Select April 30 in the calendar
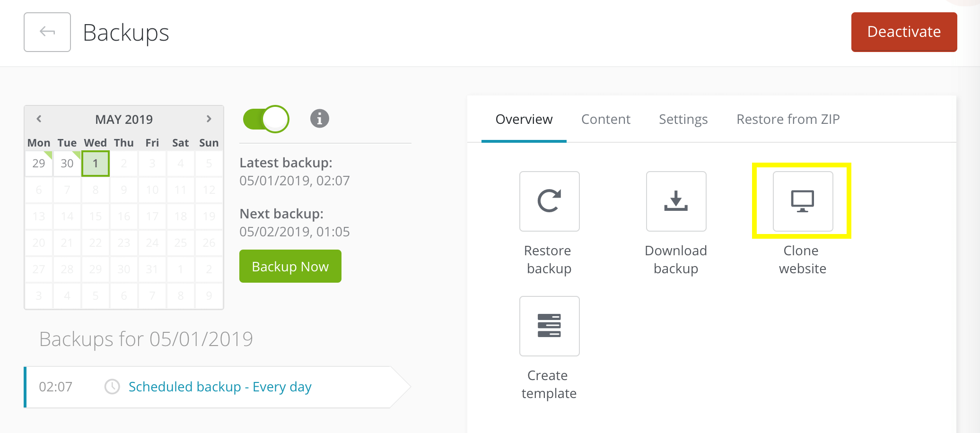Screen dimensions: 980x433 [x=67, y=164]
